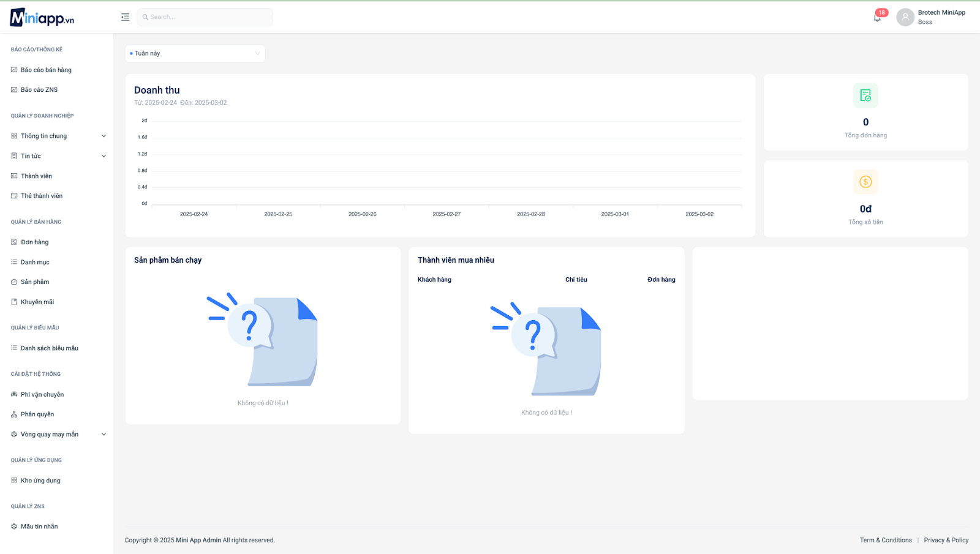The image size is (980, 554).
Task: Expand the Vòng quay may mắn chevron
Action: [104, 434]
